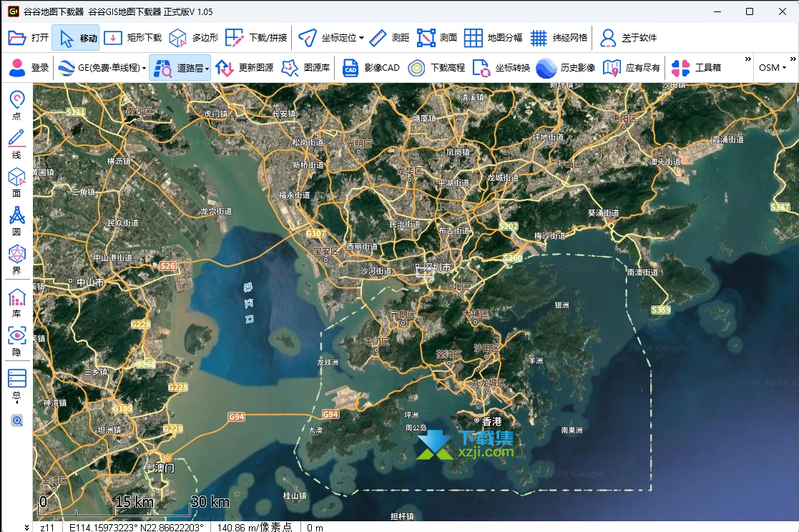The width and height of the screenshot is (799, 532).
Task: Click the 惠阳区 district label
Action: point(624,119)
